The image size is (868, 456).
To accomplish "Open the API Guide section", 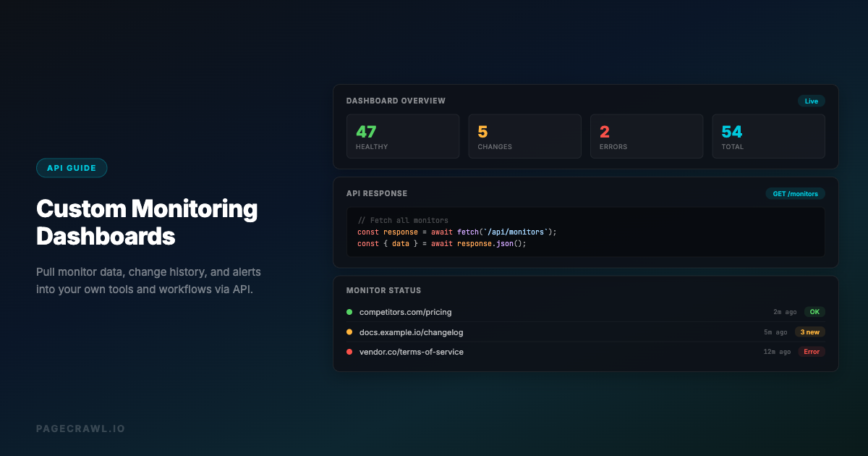I will [72, 167].
